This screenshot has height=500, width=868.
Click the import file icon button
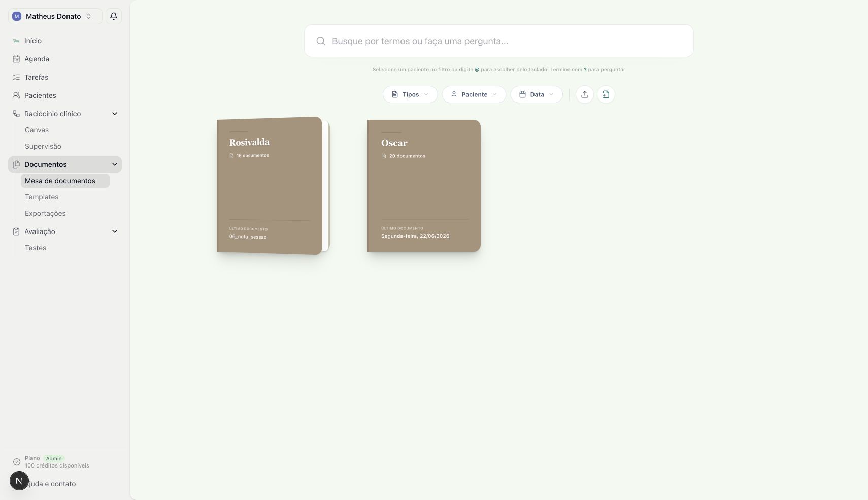[x=606, y=94]
